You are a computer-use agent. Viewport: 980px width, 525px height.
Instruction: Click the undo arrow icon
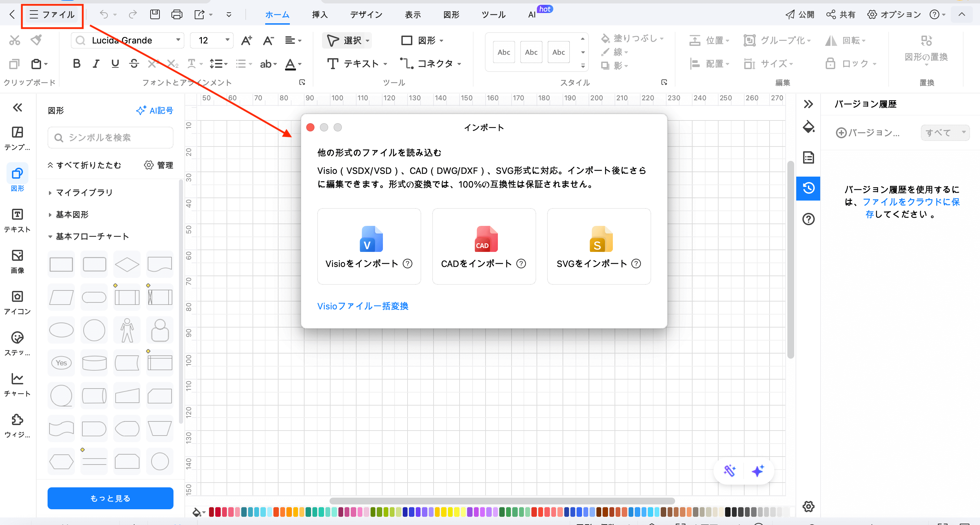(103, 14)
